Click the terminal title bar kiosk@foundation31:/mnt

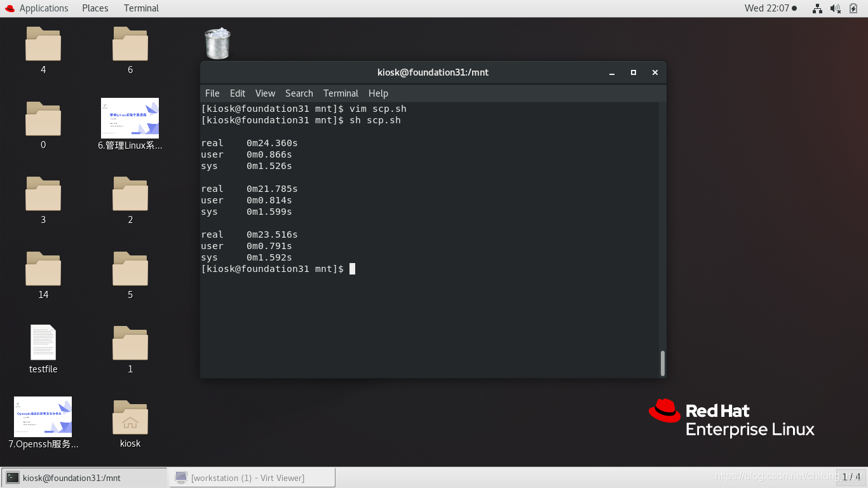coord(433,72)
